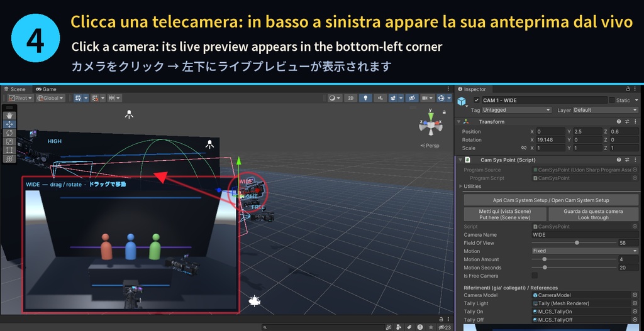Viewport: 644px width, 331px height.
Task: Click the scene effects layers icon
Action: [393, 98]
